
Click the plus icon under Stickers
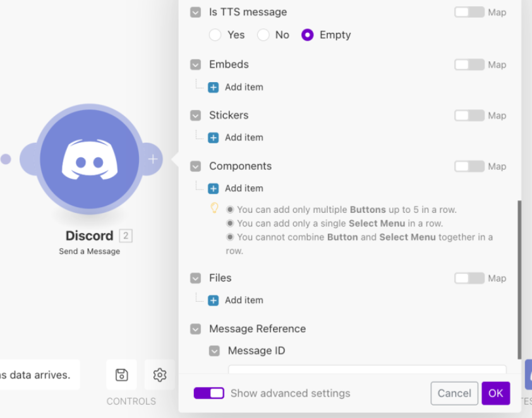tap(214, 138)
